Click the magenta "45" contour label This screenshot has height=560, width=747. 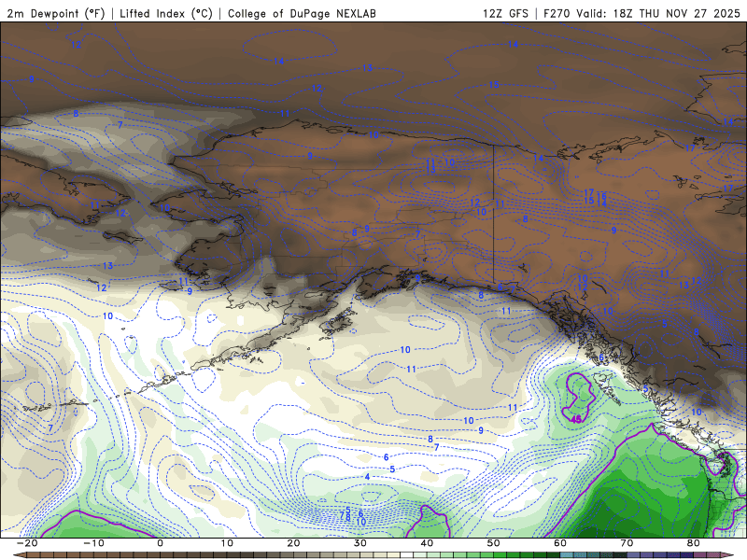tap(576, 419)
